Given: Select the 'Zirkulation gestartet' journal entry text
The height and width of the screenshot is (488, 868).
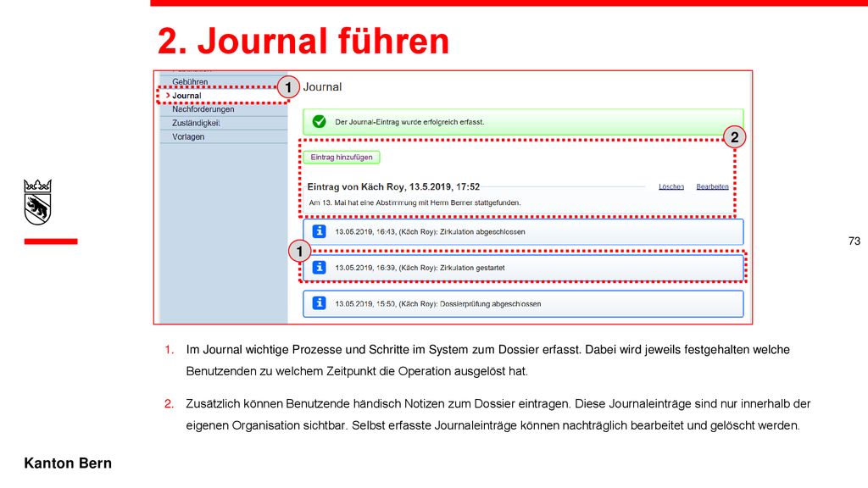Looking at the screenshot, I should tap(420, 268).
